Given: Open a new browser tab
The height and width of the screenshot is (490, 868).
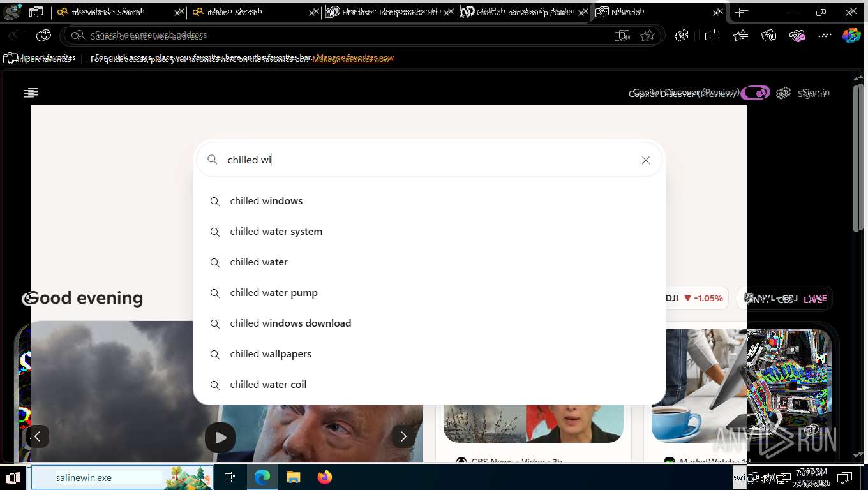Looking at the screenshot, I should [742, 11].
